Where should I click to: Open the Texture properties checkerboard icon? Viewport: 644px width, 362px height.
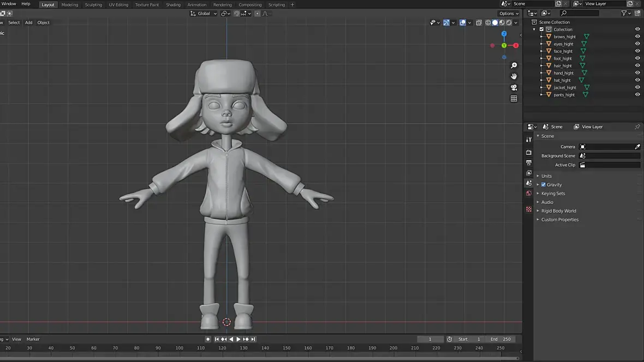point(528,209)
